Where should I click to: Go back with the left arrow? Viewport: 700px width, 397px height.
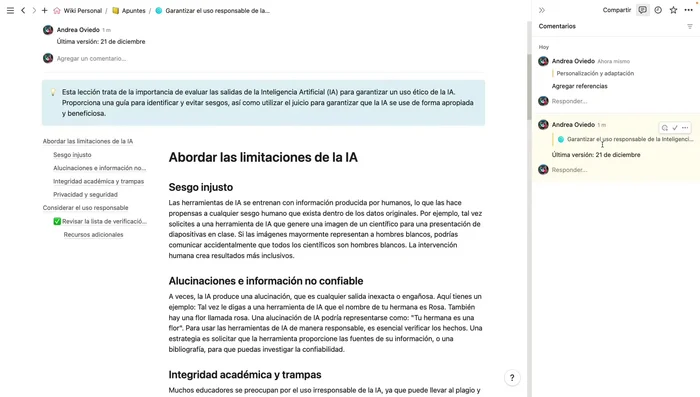(23, 10)
